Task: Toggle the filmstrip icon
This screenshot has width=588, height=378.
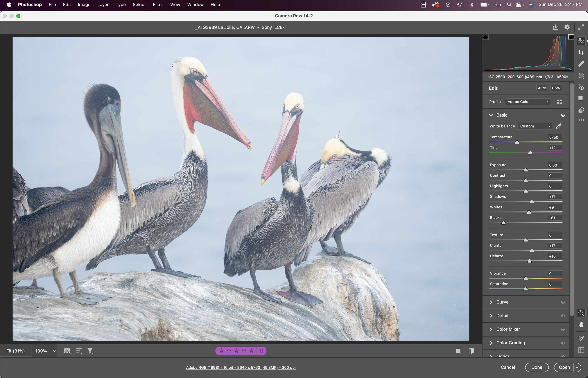Action: (x=67, y=351)
